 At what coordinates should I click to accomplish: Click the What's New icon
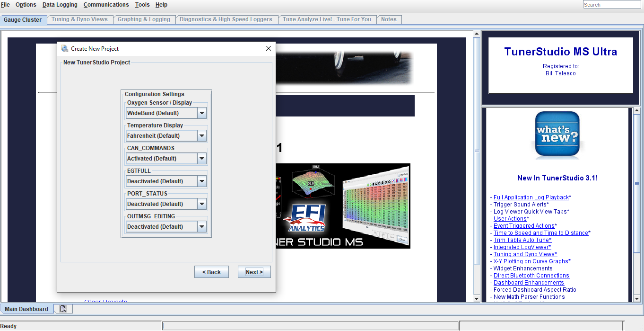click(557, 135)
